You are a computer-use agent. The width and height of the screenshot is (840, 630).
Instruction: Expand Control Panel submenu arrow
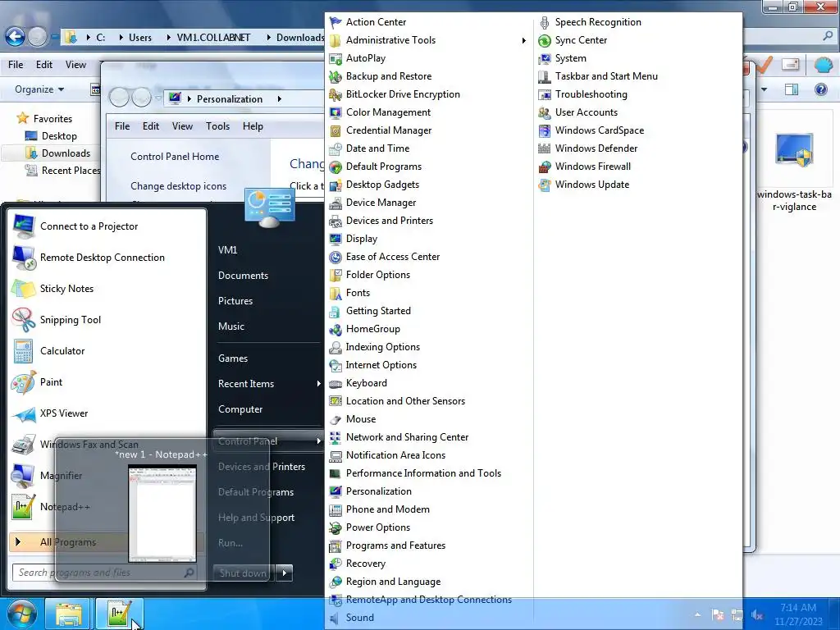click(319, 441)
